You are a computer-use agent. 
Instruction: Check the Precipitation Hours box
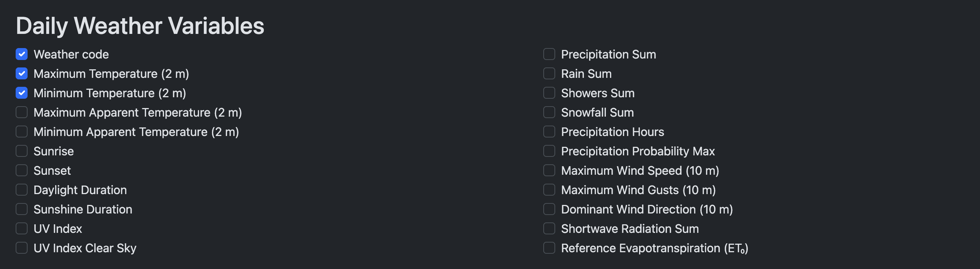549,132
